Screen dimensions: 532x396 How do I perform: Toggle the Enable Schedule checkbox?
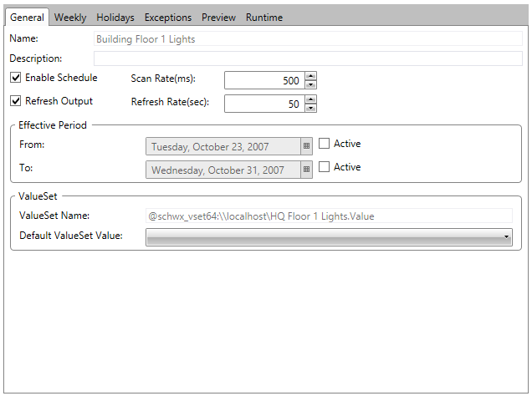coord(16,79)
